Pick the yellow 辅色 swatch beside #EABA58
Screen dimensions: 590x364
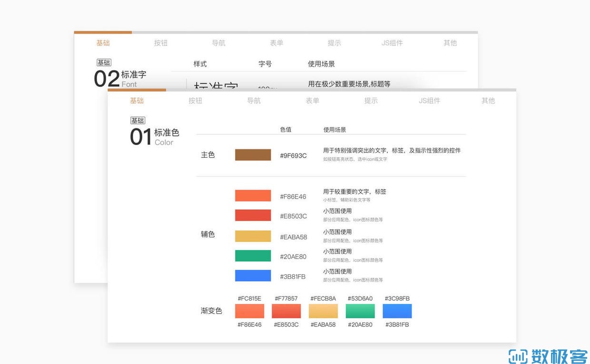pyautogui.click(x=253, y=236)
